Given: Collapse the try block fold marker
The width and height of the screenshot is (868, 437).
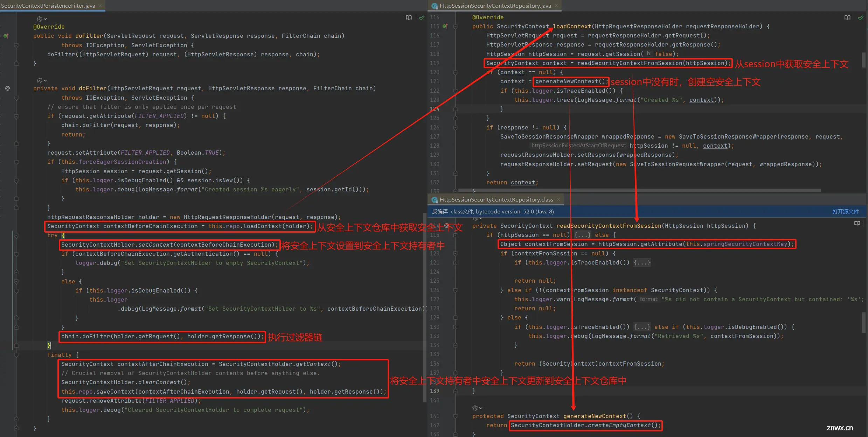Looking at the screenshot, I should coord(16,235).
